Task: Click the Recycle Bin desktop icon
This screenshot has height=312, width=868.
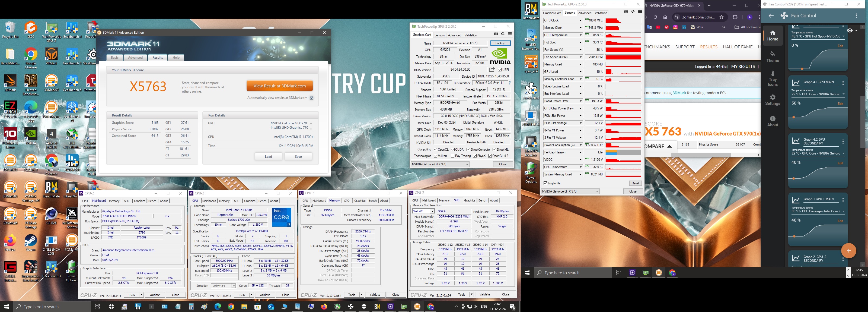Action: (11, 30)
